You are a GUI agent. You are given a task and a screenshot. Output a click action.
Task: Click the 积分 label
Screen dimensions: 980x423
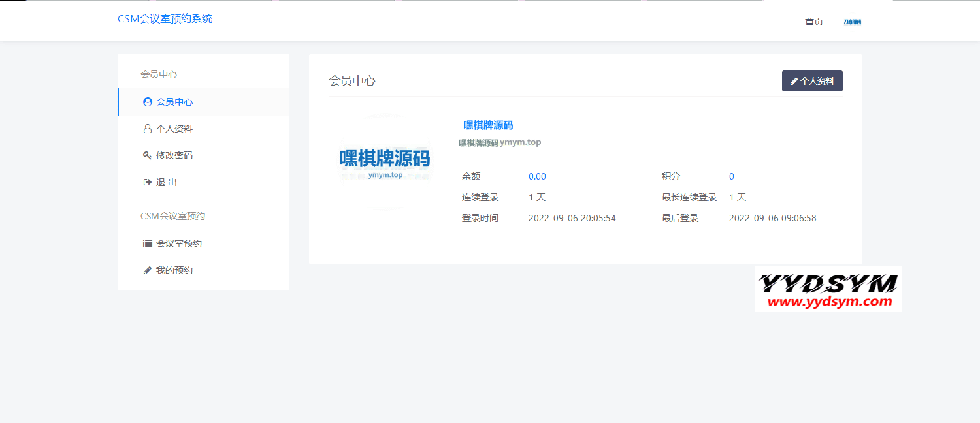pos(671,176)
